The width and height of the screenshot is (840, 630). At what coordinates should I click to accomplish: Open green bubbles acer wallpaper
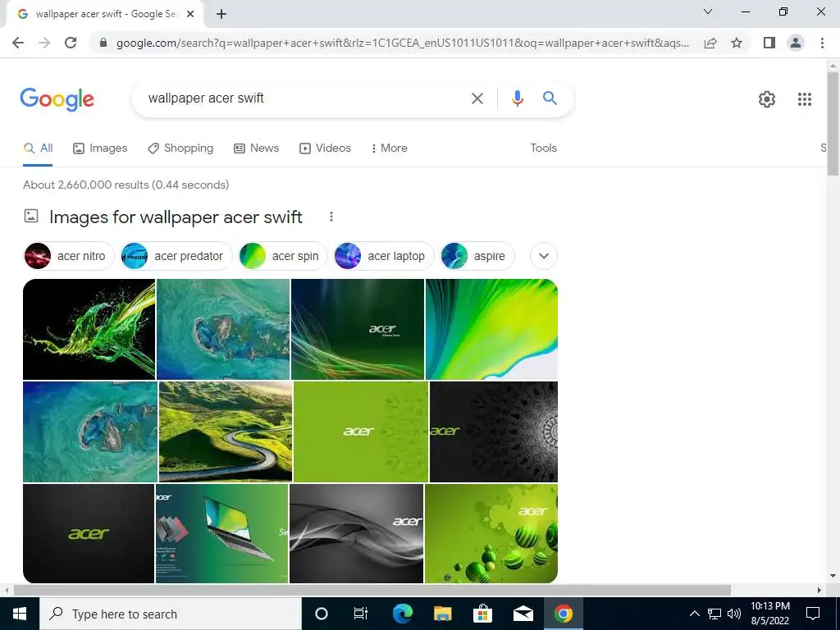pyautogui.click(x=491, y=533)
